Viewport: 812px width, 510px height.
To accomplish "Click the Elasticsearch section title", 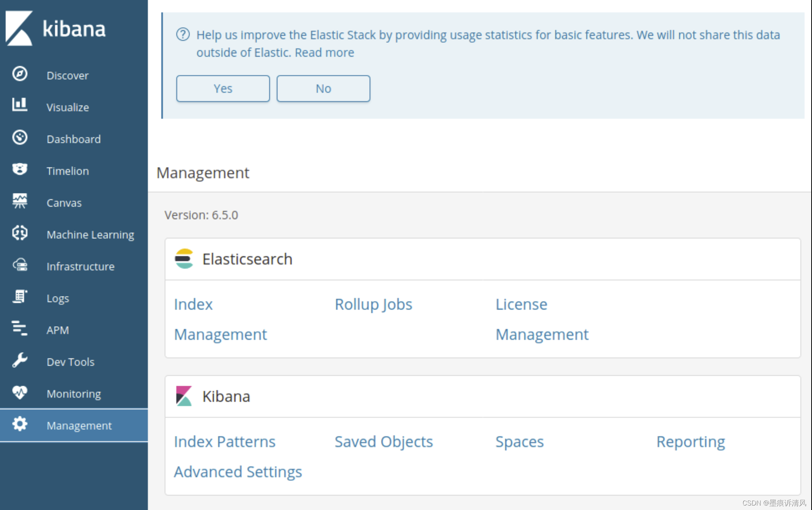I will [x=247, y=259].
